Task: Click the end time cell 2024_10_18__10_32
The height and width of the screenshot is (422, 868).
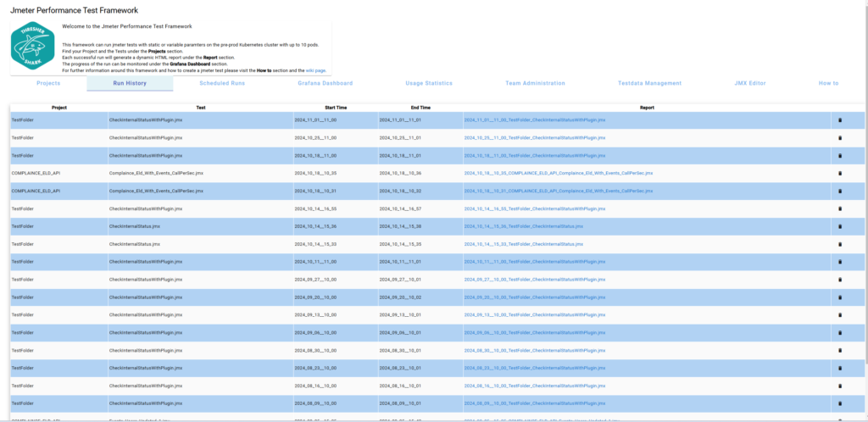Action: tap(420, 191)
